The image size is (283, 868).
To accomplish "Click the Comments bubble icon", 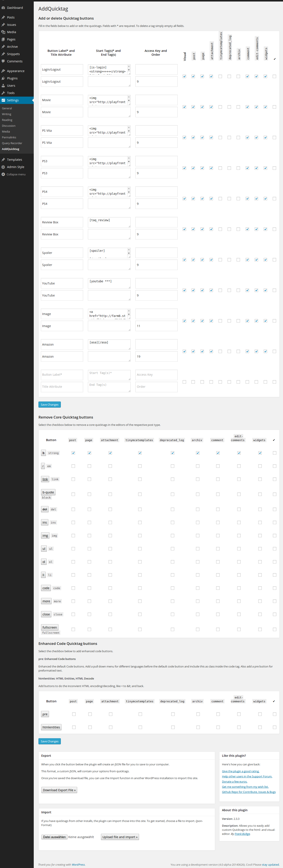I will pos(3,61).
